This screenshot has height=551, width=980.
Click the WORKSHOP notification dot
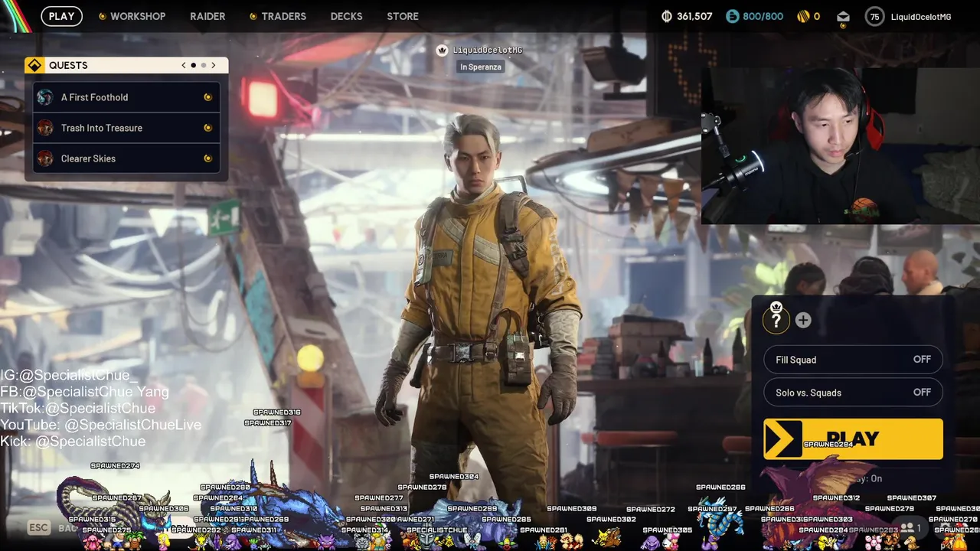point(103,16)
